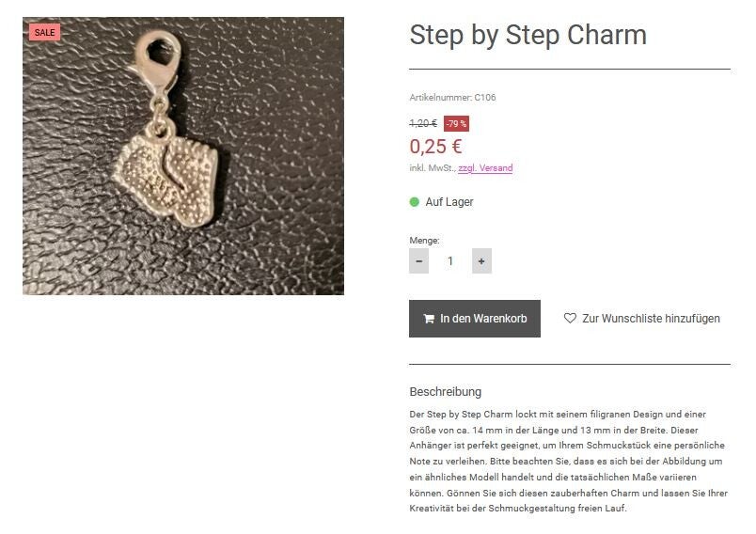The height and width of the screenshot is (534, 756).
Task: Click the Artikelnummer C106 label
Action: click(x=452, y=97)
